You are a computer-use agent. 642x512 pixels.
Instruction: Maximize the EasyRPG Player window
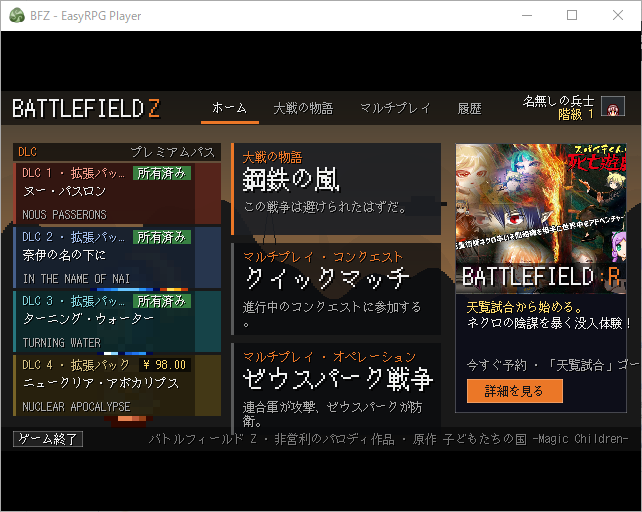(572, 16)
